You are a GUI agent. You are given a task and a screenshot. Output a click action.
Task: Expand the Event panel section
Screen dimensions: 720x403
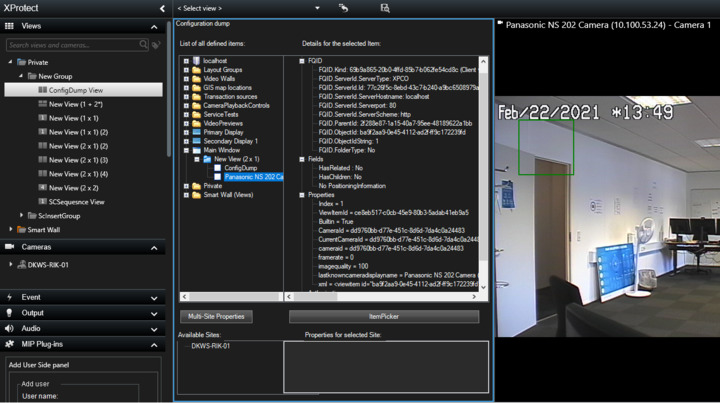point(154,298)
